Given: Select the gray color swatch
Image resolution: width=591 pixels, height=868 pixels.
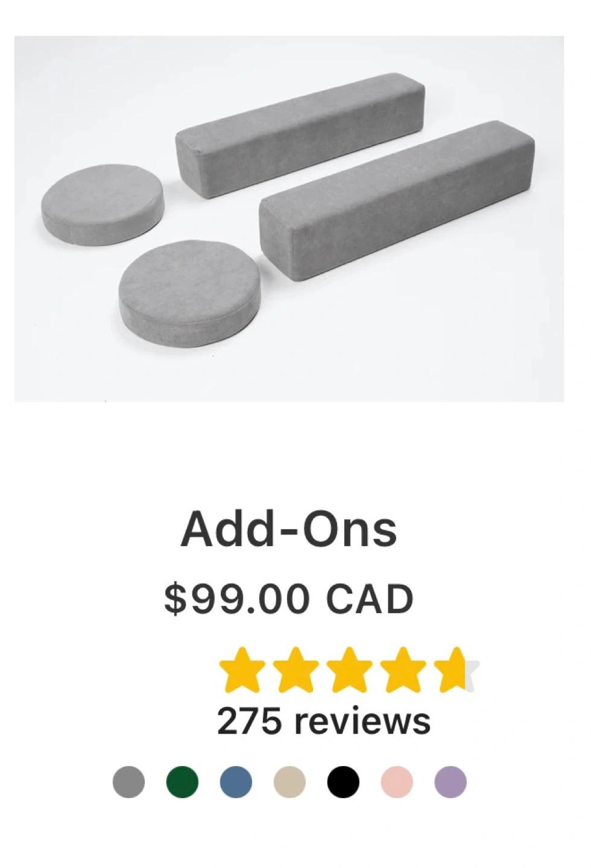Looking at the screenshot, I should (x=128, y=782).
